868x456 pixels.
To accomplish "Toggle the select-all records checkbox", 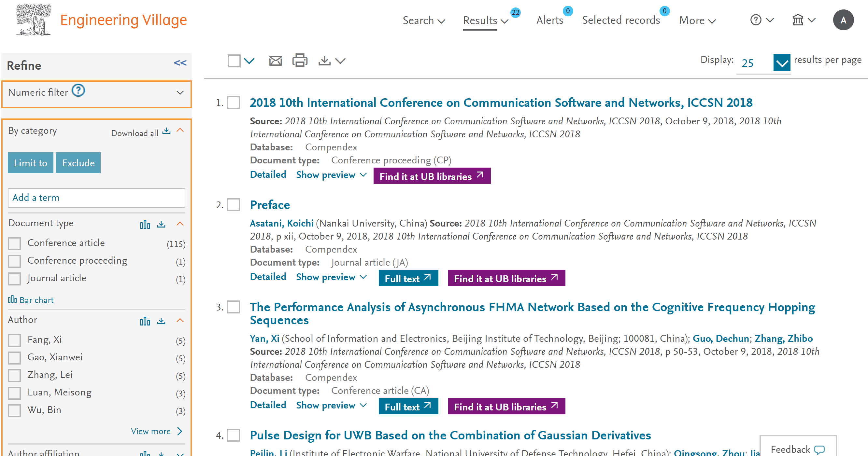I will coord(234,61).
